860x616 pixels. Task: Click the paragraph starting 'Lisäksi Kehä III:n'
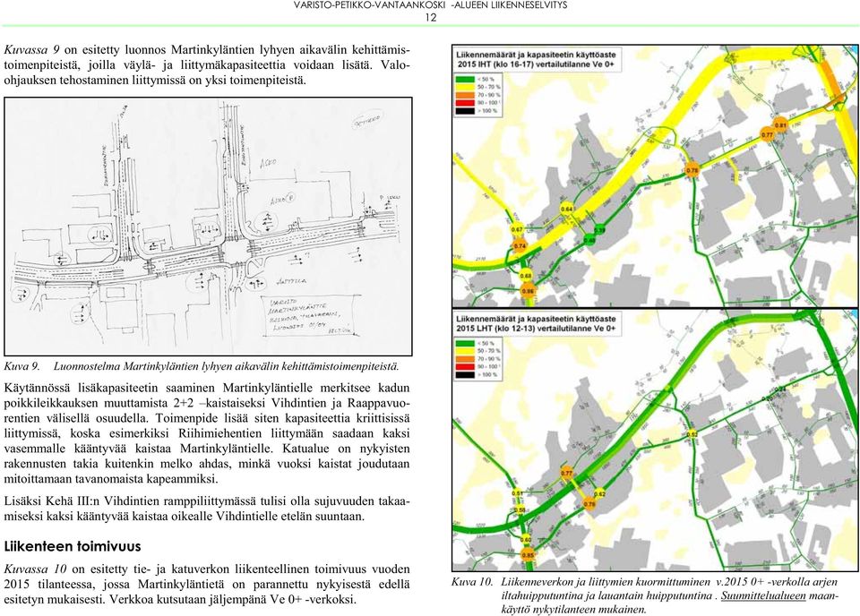[207, 509]
